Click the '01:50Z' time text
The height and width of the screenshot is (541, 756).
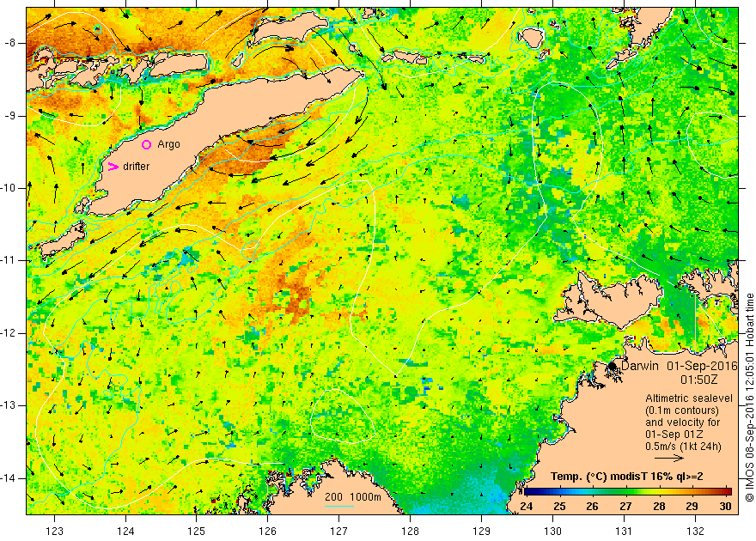point(699,380)
